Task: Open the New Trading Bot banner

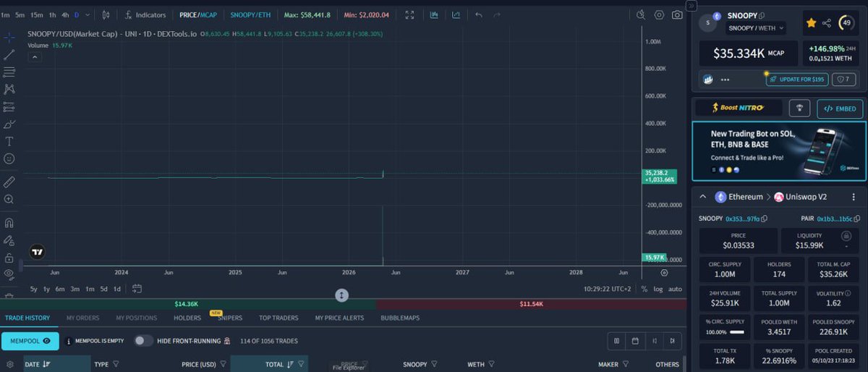Action: pos(779,151)
